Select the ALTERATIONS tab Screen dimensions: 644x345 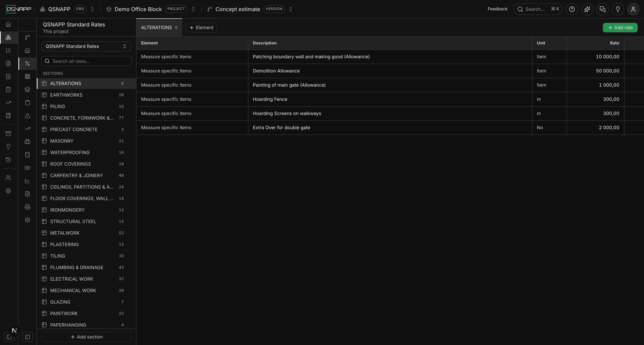(159, 27)
